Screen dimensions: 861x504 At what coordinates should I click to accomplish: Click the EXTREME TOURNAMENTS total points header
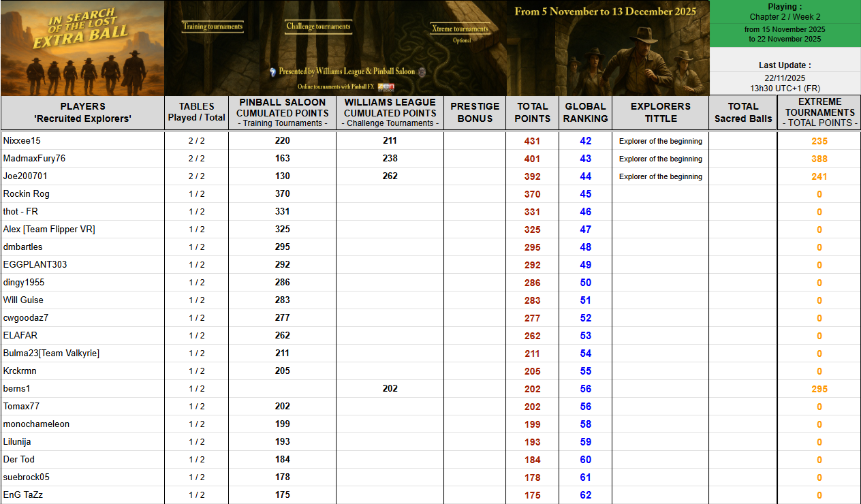click(x=819, y=112)
